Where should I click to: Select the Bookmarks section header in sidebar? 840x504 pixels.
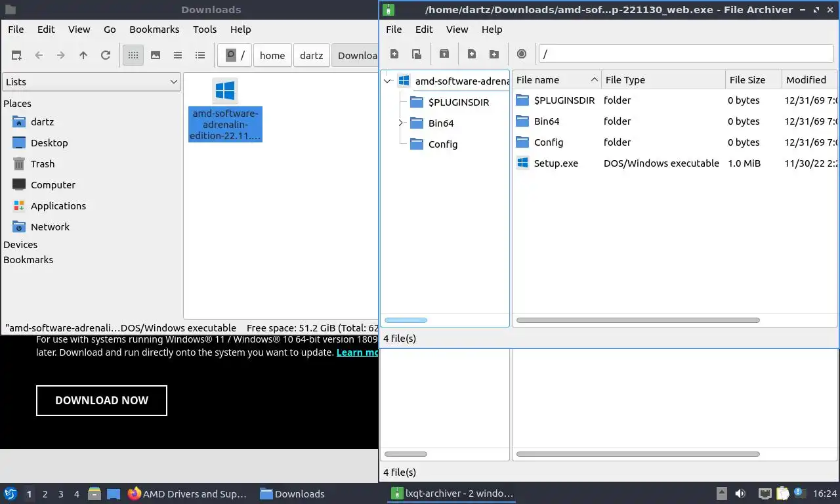pos(28,260)
